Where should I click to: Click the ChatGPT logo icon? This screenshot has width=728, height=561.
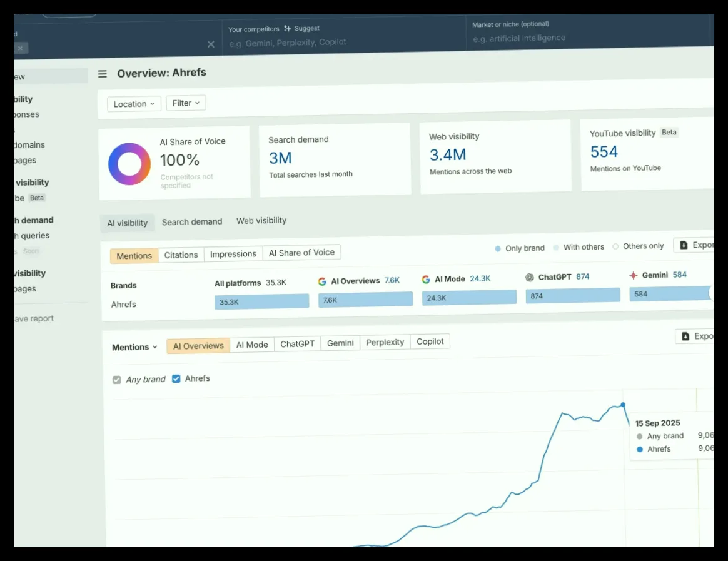click(x=529, y=278)
